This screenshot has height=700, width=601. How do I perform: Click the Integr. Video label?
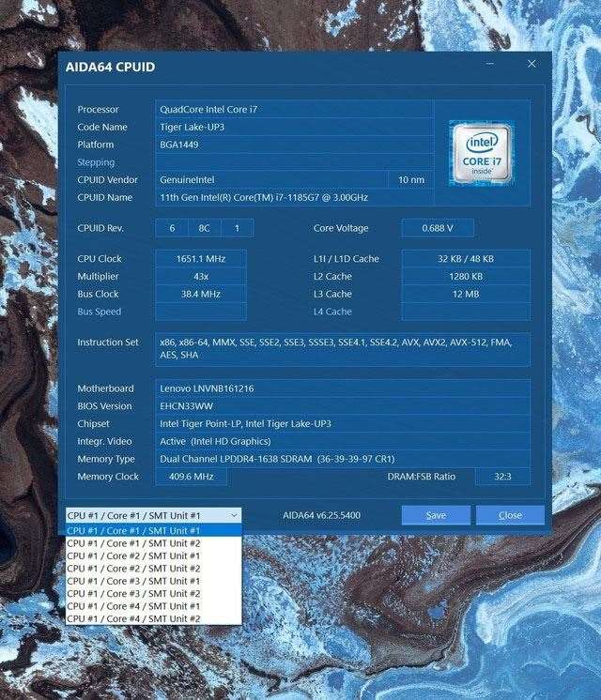[x=104, y=442]
